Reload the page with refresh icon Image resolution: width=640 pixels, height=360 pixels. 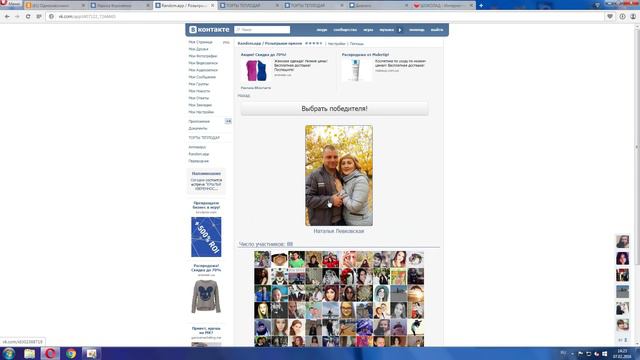tap(28, 16)
